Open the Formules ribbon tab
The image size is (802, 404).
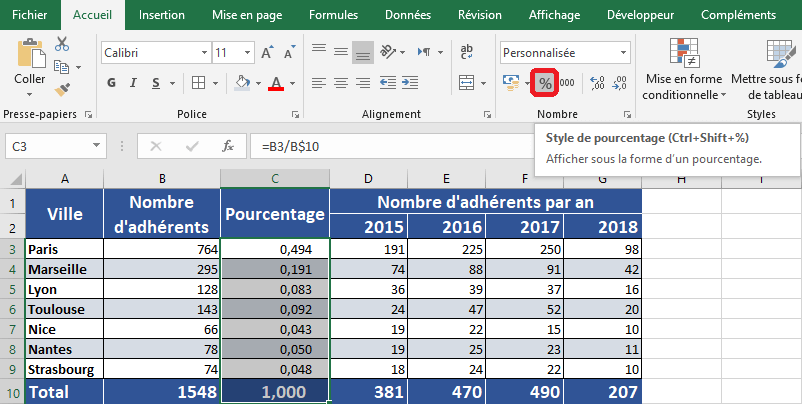point(333,15)
